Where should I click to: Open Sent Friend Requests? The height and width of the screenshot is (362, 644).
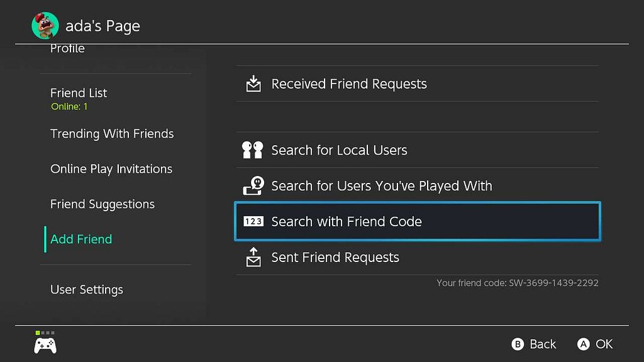[x=418, y=257]
